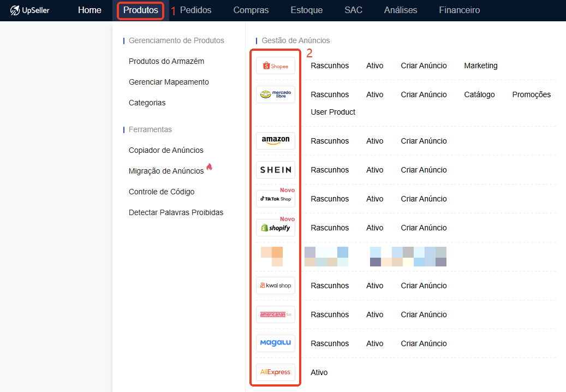Open Shopee Ativo listings

click(374, 66)
